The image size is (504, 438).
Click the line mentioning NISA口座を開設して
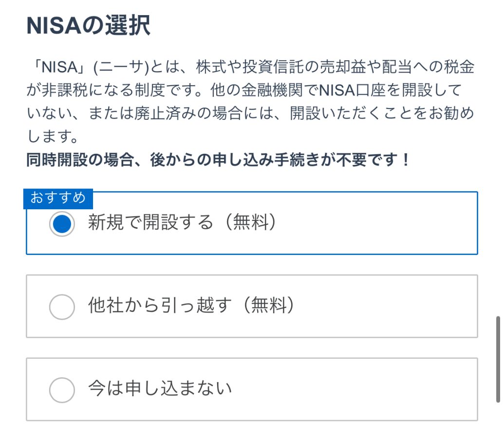click(243, 90)
